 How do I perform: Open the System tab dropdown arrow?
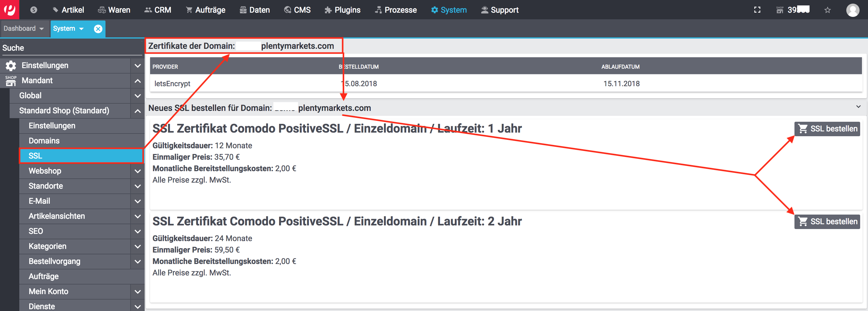81,29
